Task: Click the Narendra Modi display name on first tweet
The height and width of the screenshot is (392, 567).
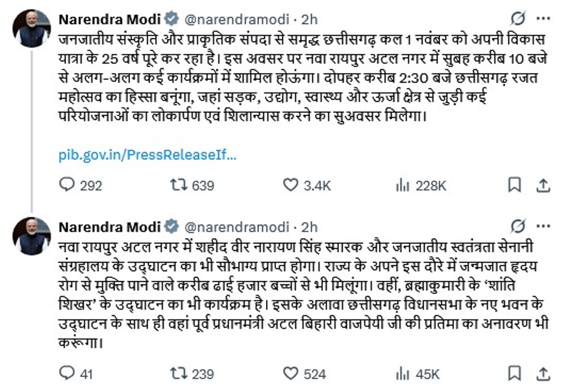Action: click(x=110, y=19)
